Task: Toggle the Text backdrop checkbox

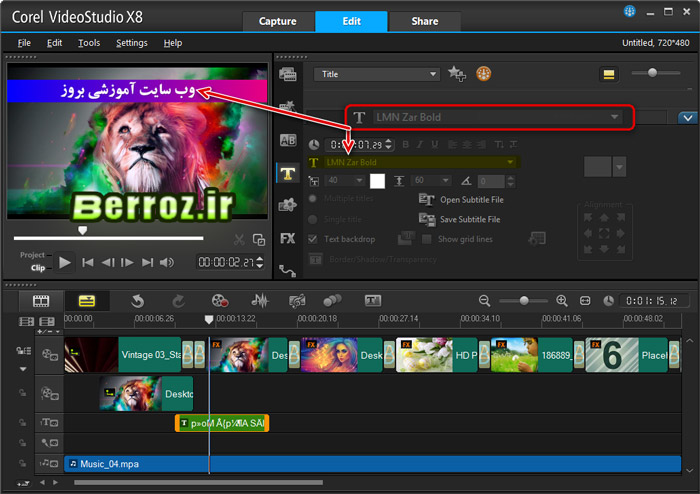Action: coord(316,239)
